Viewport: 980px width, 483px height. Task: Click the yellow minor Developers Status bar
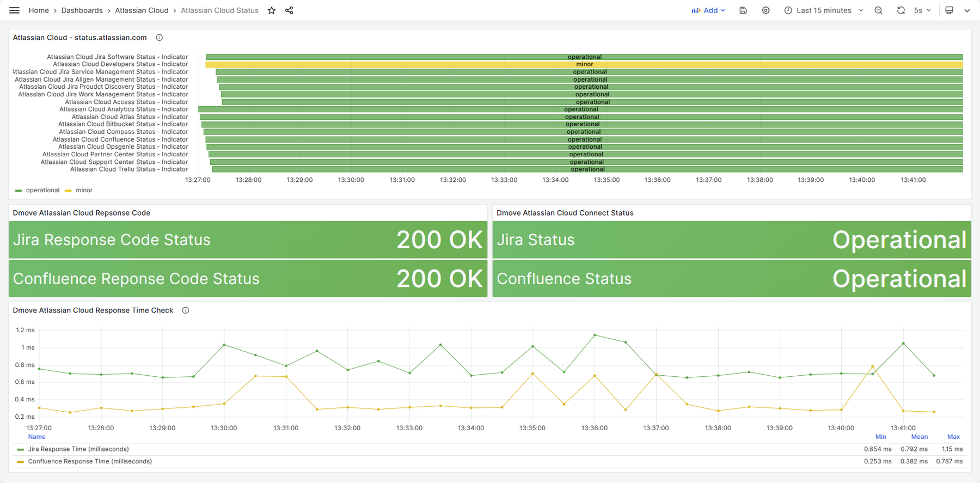point(584,64)
